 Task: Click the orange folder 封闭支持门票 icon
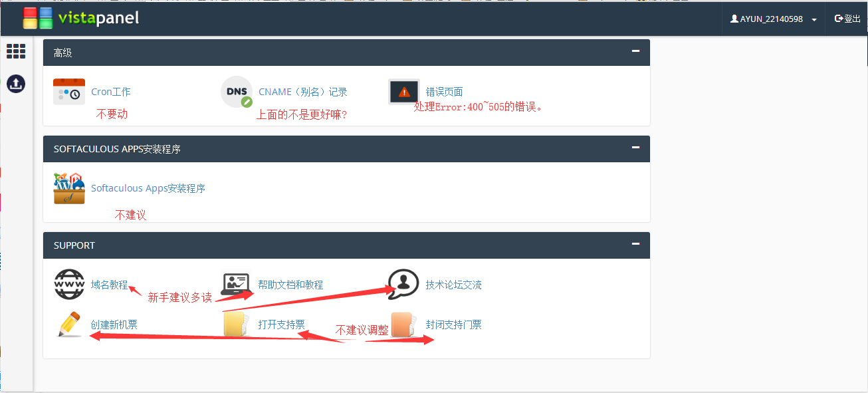coord(404,325)
